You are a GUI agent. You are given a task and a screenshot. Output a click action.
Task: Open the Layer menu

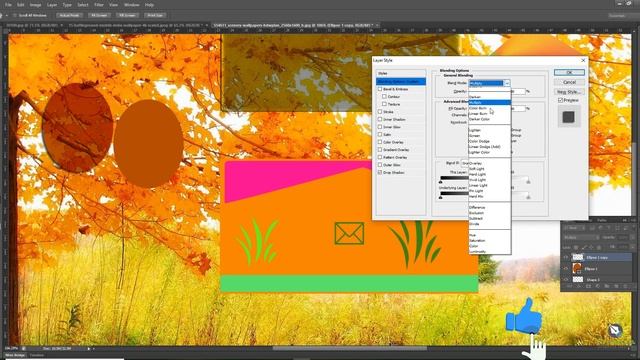click(52, 5)
